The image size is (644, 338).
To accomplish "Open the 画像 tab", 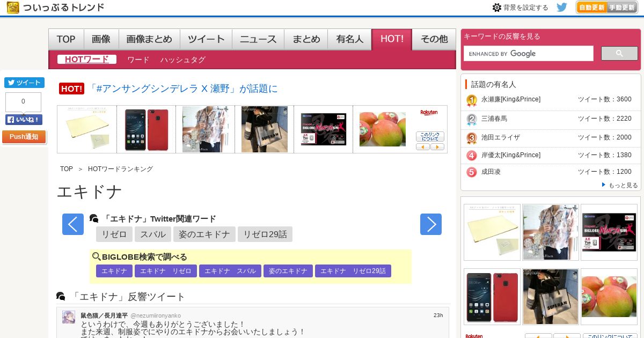I will pyautogui.click(x=101, y=39).
